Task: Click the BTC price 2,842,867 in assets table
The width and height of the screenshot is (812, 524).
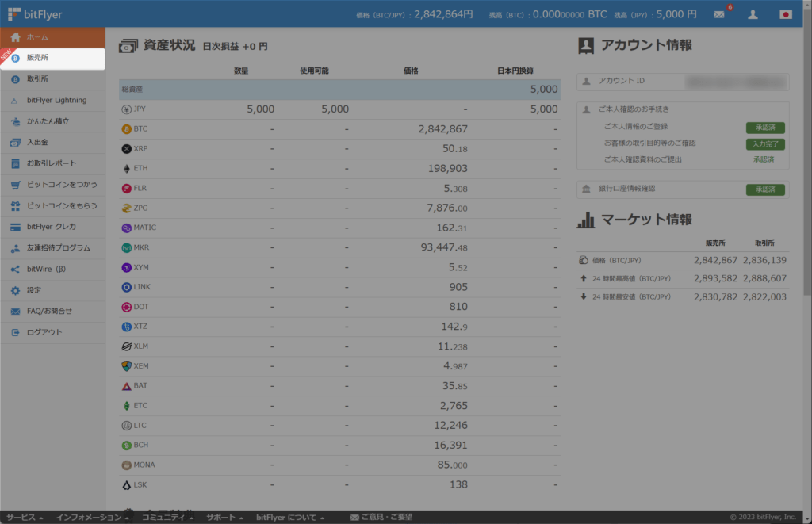Action: pyautogui.click(x=442, y=129)
